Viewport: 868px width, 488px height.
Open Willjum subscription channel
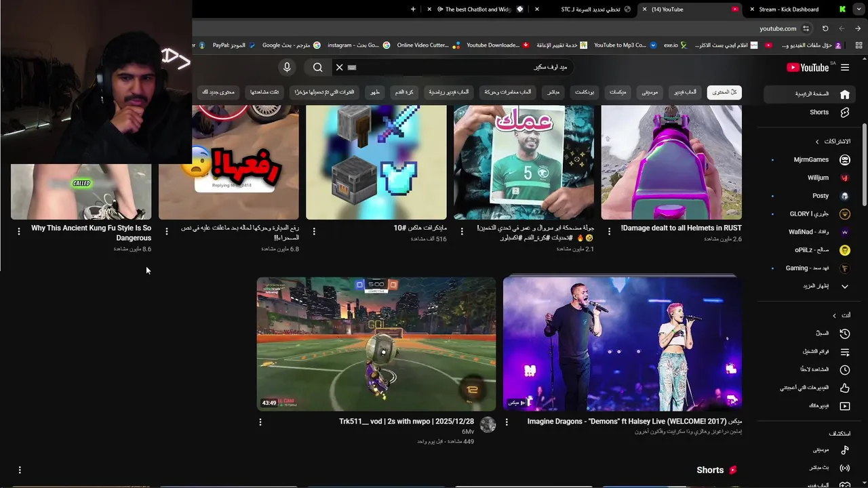(810, 178)
